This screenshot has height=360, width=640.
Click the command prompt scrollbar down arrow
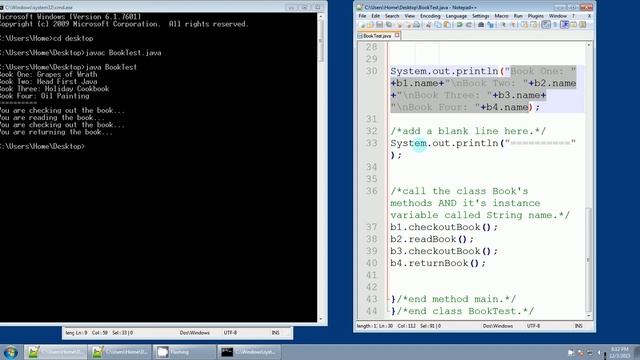point(321,319)
